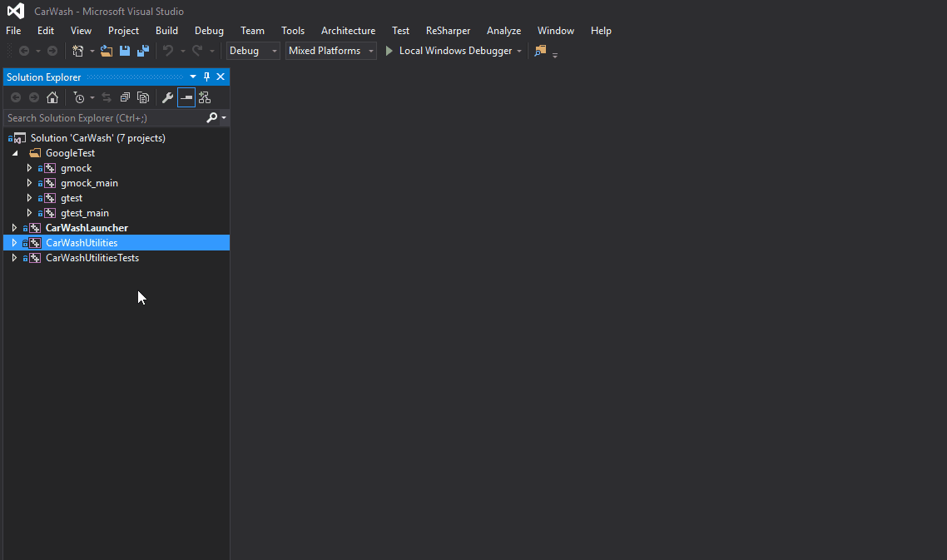Open the Undo history dropdown arrow

tap(182, 51)
